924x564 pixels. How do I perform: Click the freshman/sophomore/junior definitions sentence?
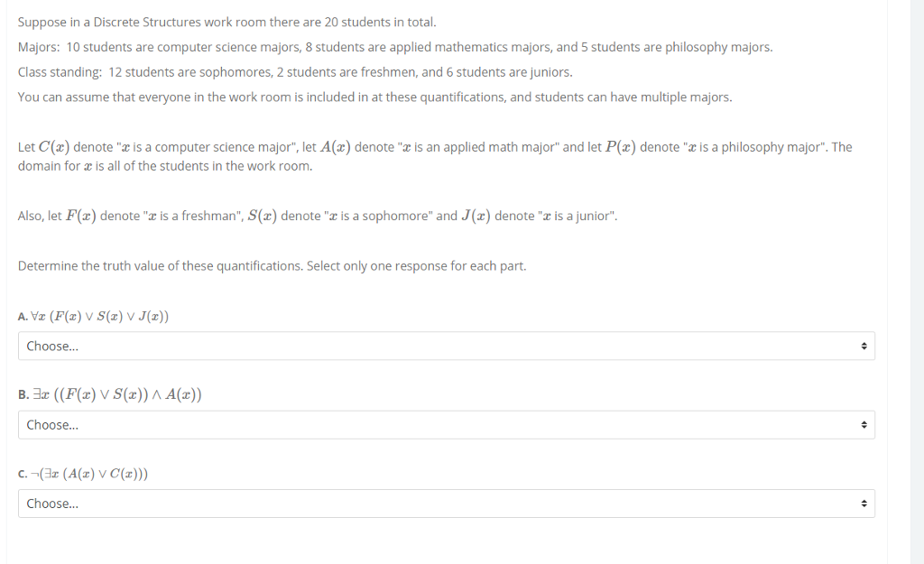coord(316,215)
